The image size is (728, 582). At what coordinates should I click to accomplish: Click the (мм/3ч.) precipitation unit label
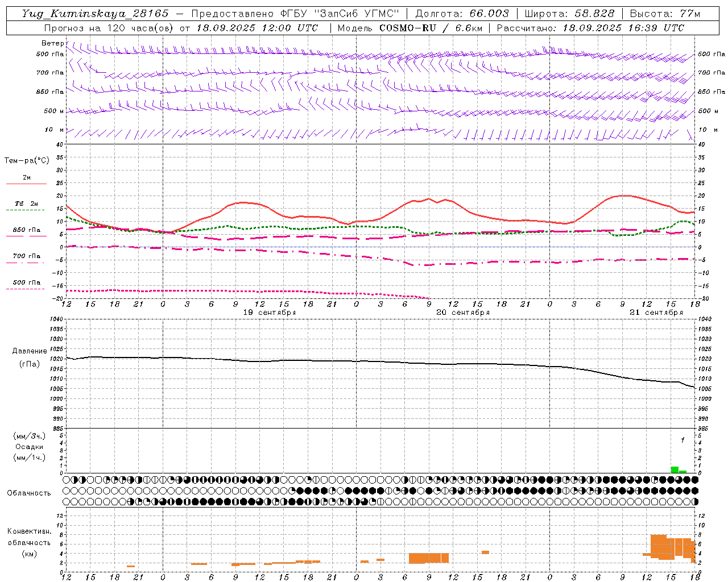29,436
